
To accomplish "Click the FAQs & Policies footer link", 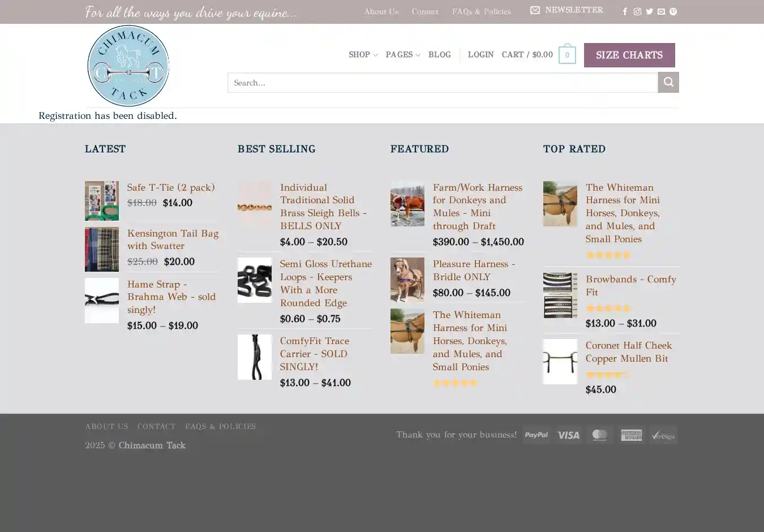I will 220,426.
